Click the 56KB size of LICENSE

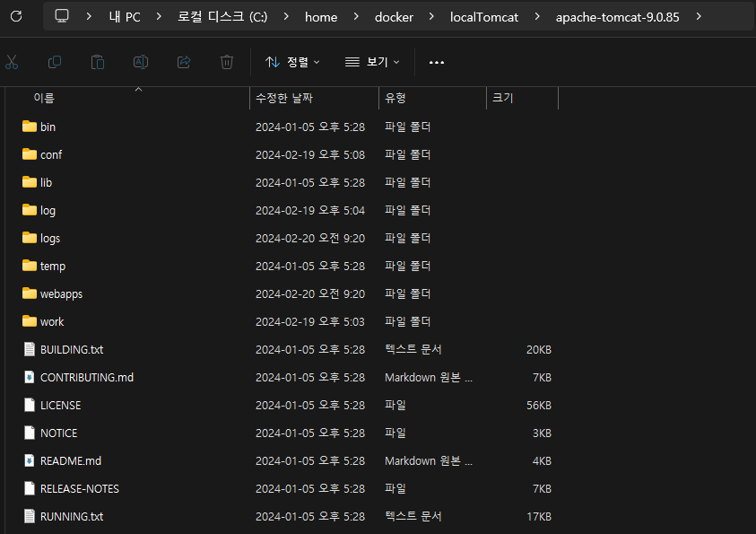(x=539, y=406)
